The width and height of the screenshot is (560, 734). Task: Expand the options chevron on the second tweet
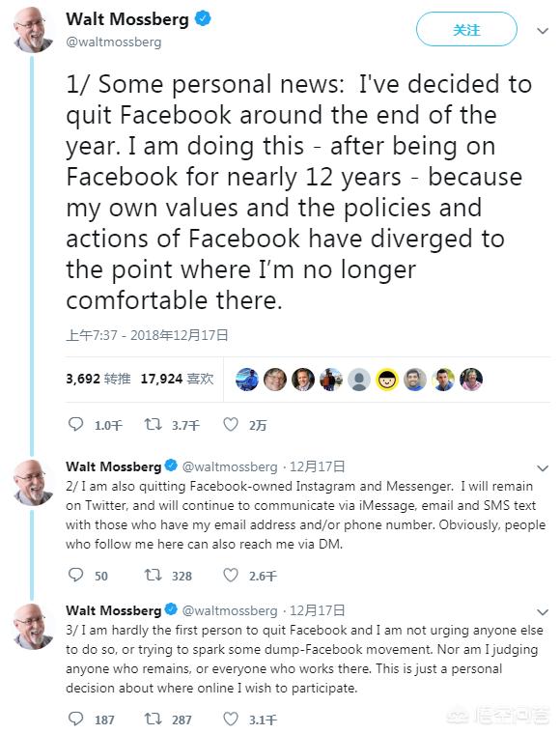[543, 468]
